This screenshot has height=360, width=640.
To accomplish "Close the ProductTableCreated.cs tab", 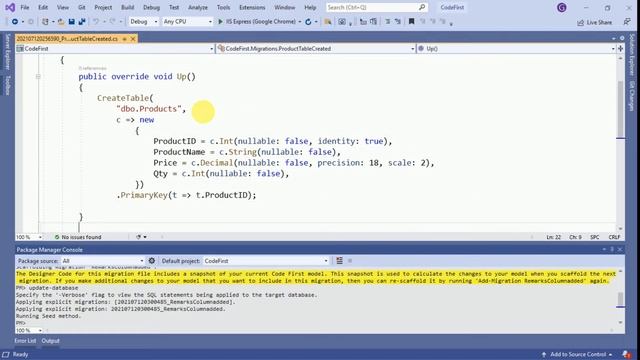I will [133, 39].
